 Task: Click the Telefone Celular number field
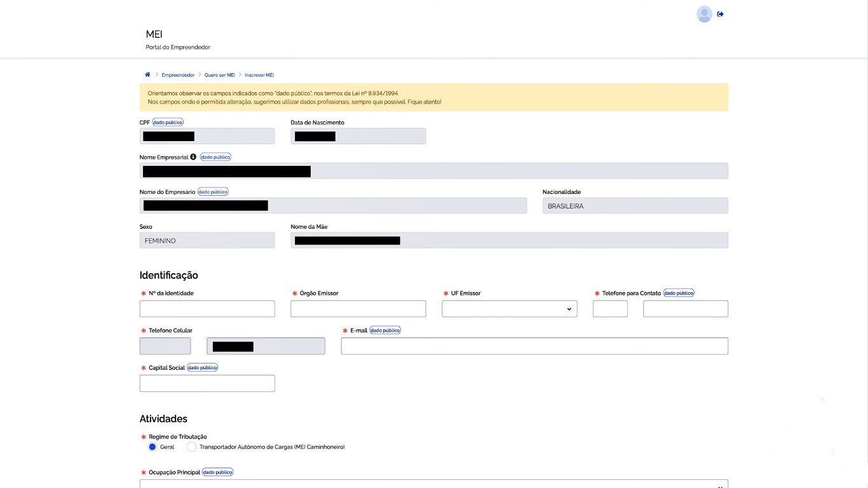pyautogui.click(x=266, y=346)
